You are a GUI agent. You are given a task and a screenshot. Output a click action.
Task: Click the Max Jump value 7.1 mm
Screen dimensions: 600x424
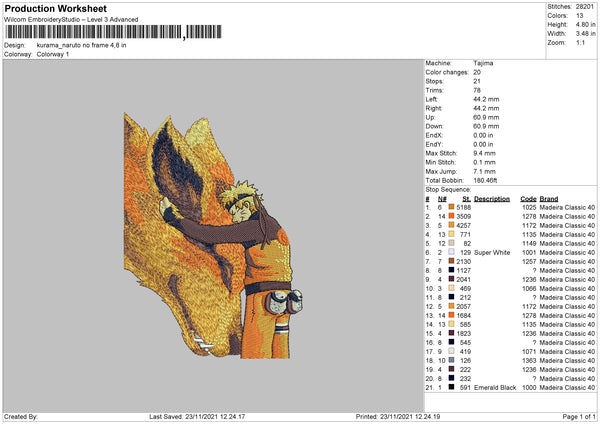pyautogui.click(x=484, y=171)
